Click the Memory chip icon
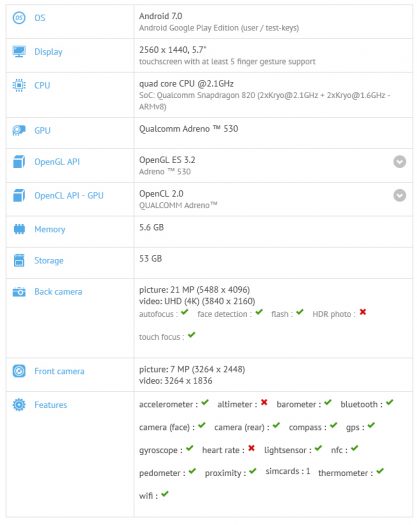The height and width of the screenshot is (525, 417). (x=19, y=229)
